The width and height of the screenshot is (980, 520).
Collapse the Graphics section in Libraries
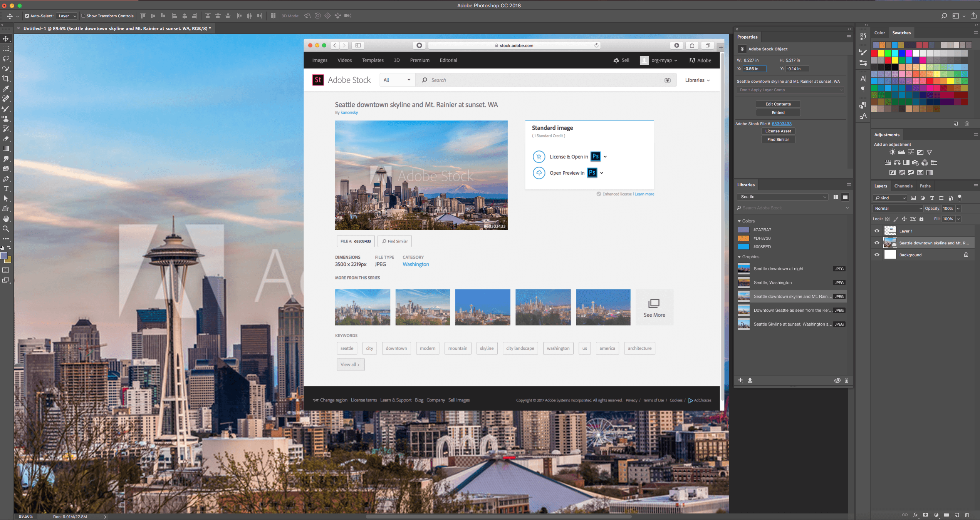[x=739, y=257]
